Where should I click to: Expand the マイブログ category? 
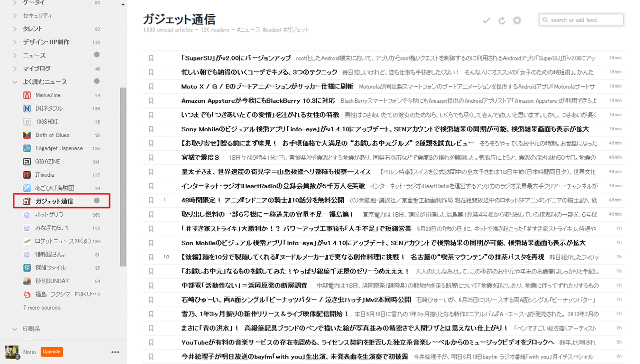pos(15,68)
